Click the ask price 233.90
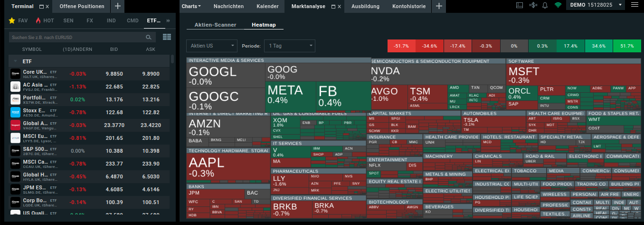The width and height of the screenshot is (644, 225). coord(151,164)
